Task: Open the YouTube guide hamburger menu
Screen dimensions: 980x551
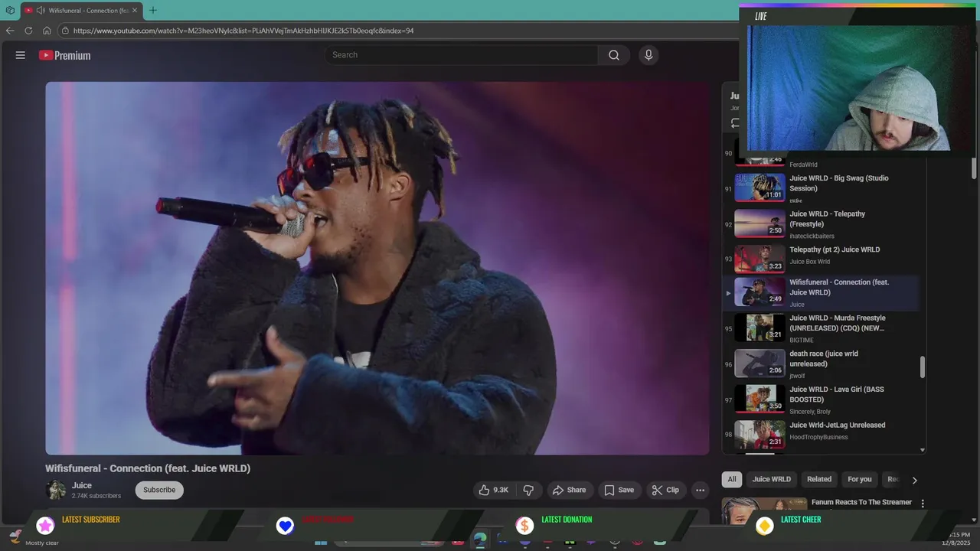Action: click(21, 55)
